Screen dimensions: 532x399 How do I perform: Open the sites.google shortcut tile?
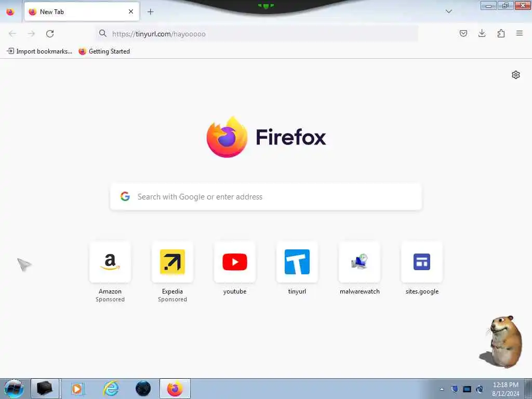(422, 262)
